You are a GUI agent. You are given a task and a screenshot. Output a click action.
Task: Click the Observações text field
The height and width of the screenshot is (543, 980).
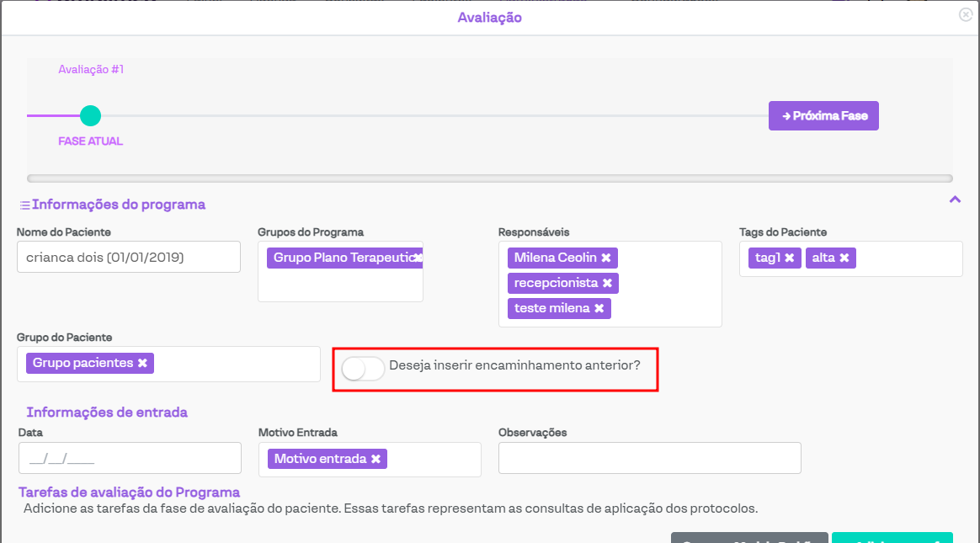pos(649,458)
